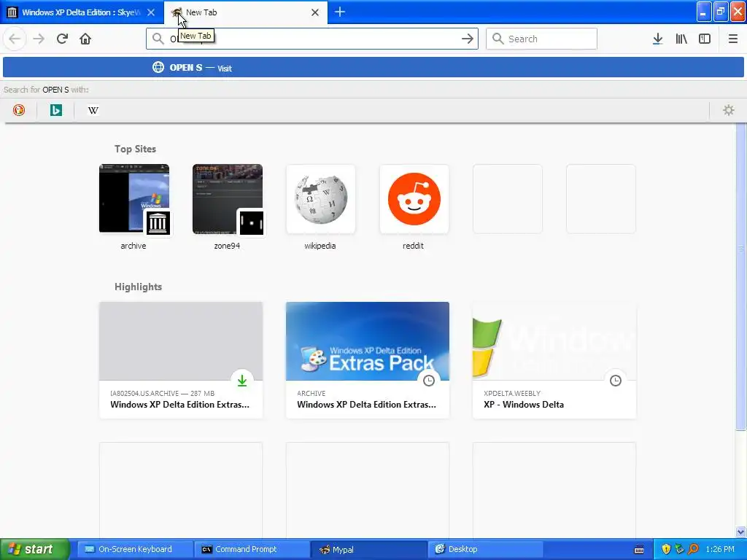Search with Bing icon
The height and width of the screenshot is (560, 747).
pos(56,110)
